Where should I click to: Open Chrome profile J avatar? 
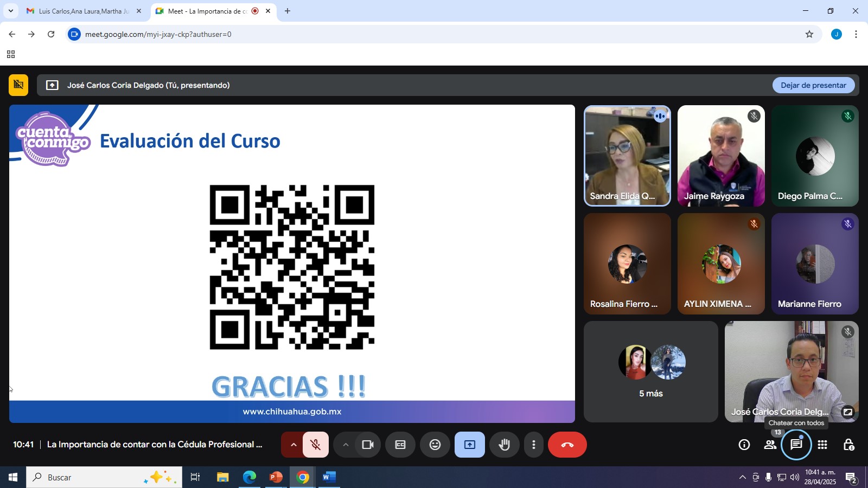837,34
